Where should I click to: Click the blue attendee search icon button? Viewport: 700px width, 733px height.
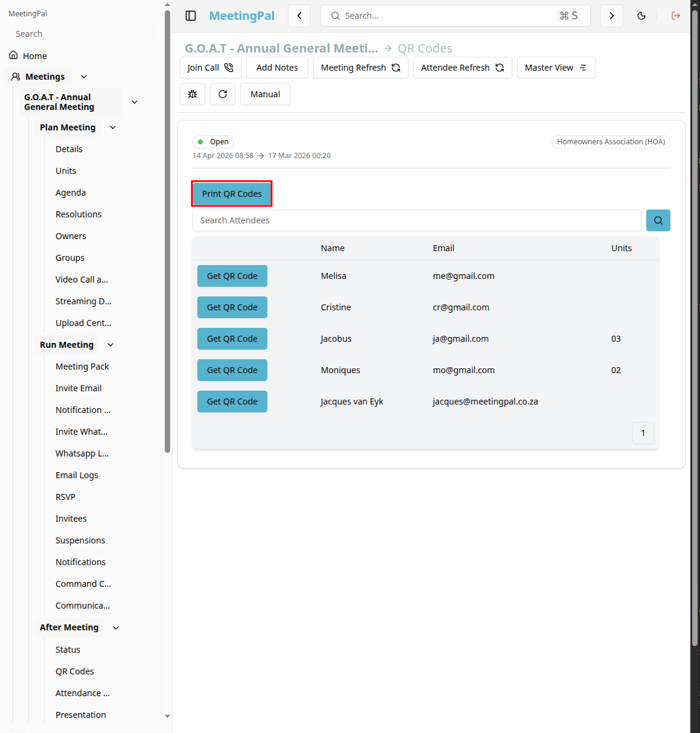point(658,220)
